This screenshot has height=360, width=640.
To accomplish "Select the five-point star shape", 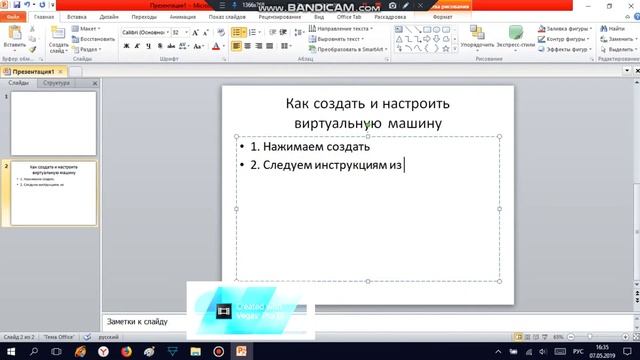I will 446,49.
